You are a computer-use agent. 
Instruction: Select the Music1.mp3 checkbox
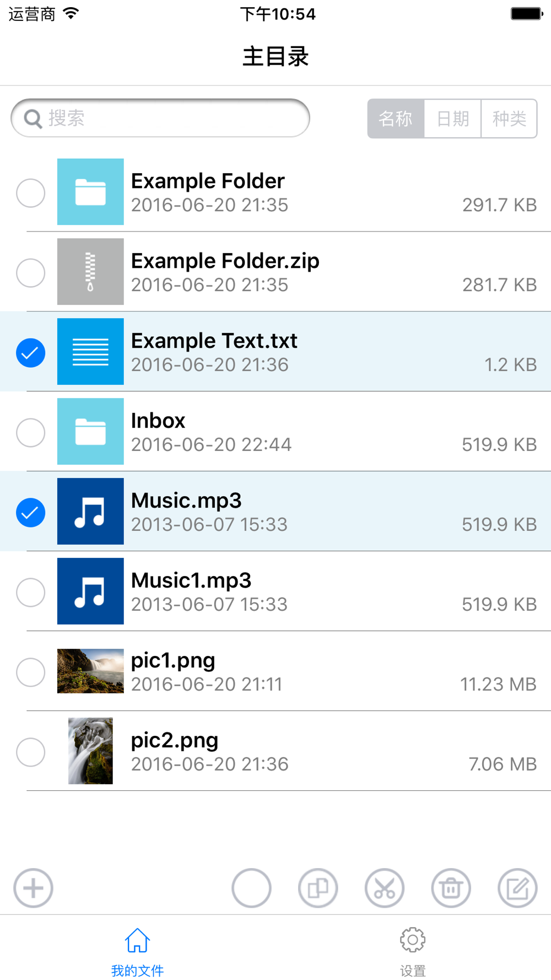[x=31, y=593]
